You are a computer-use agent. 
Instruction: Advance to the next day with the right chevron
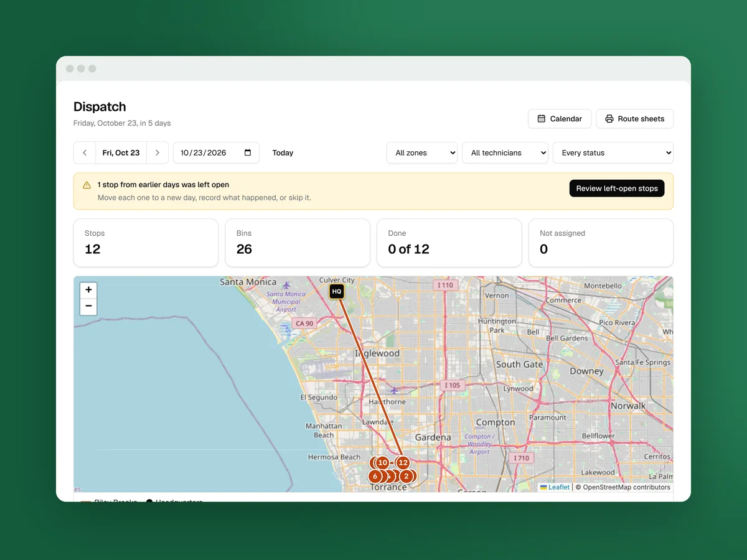point(157,153)
